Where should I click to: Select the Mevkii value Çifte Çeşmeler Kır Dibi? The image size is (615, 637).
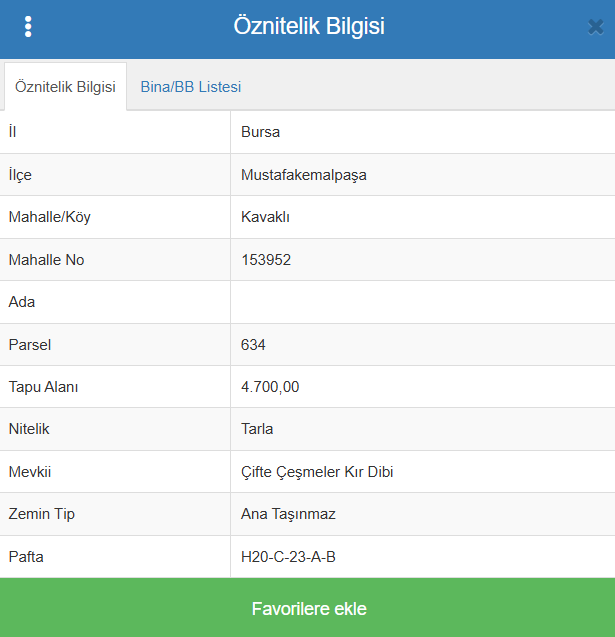(x=317, y=472)
